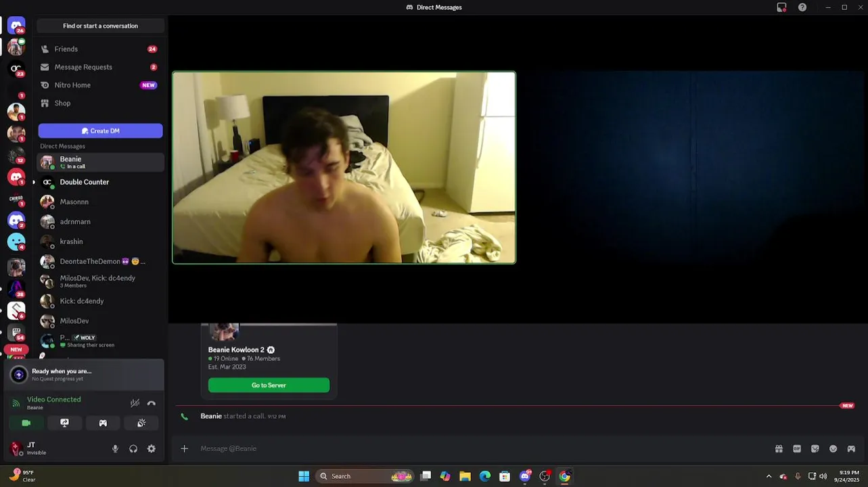868x487 pixels.
Task: Open Copilot in taskbar
Action: point(445,476)
